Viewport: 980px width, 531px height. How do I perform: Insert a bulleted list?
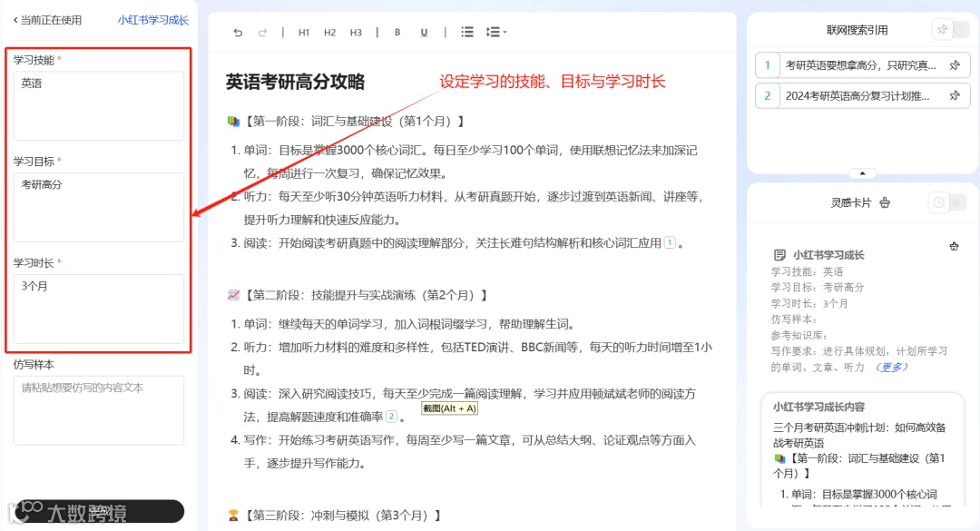coord(467,32)
